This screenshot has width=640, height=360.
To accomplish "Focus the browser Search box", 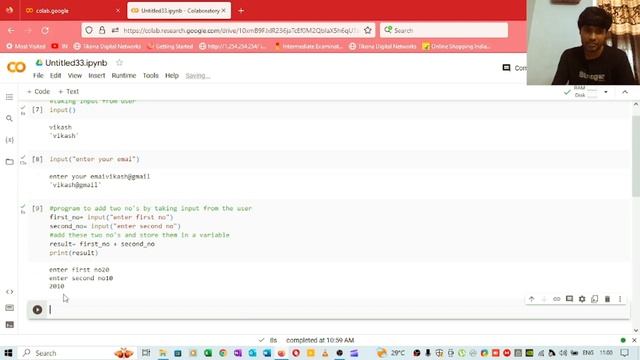I will click(444, 31).
